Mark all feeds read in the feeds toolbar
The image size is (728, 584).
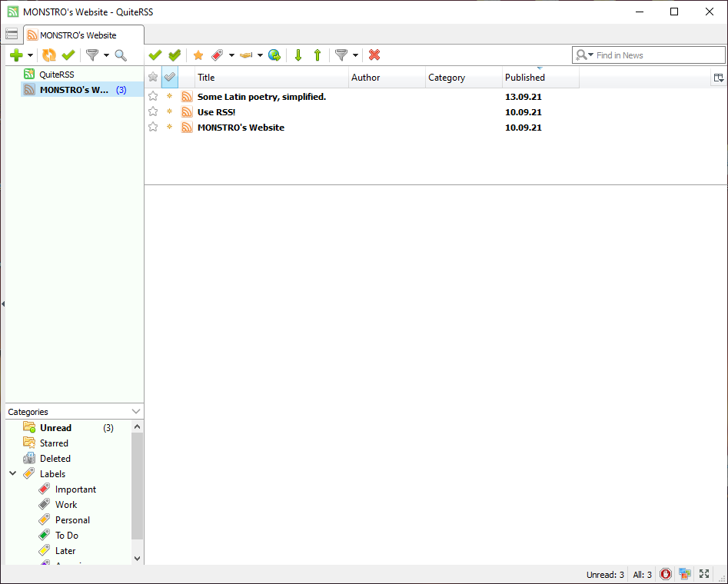(68, 55)
